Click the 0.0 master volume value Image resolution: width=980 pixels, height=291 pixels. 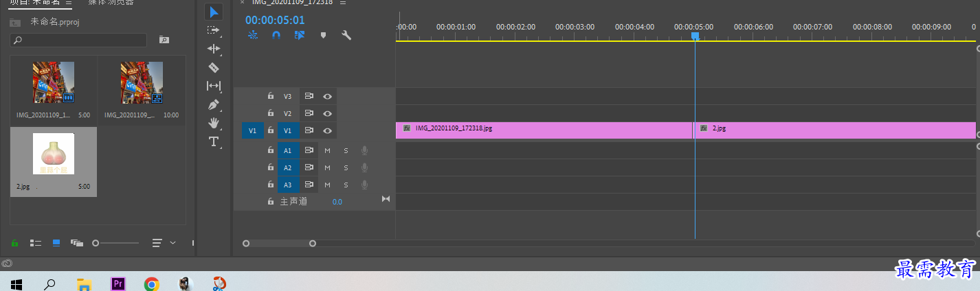(337, 202)
